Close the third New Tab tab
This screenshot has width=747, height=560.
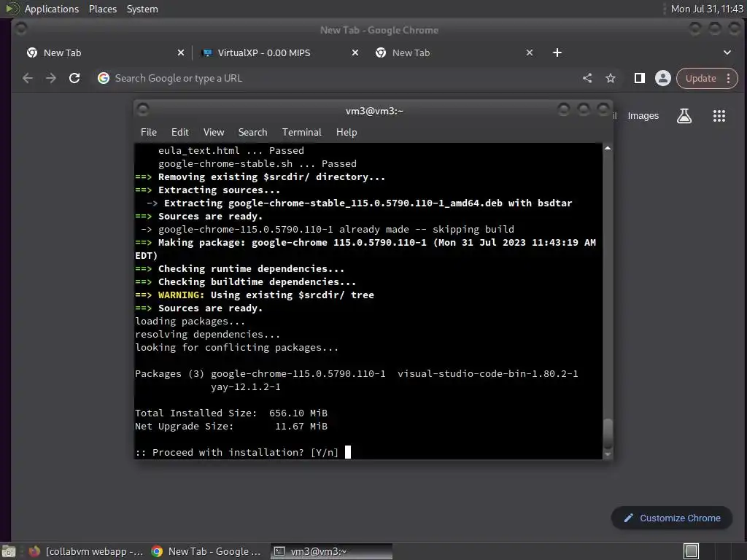click(530, 52)
